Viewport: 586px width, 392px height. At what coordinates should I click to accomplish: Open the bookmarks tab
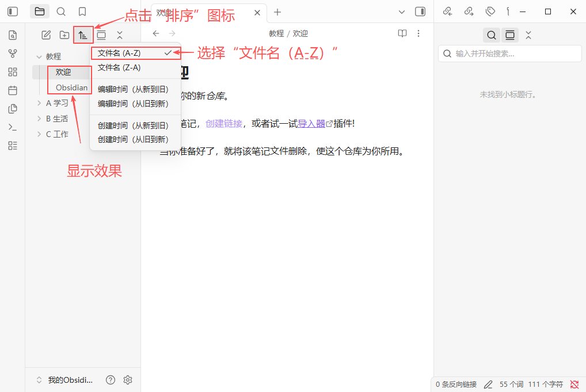(x=82, y=12)
